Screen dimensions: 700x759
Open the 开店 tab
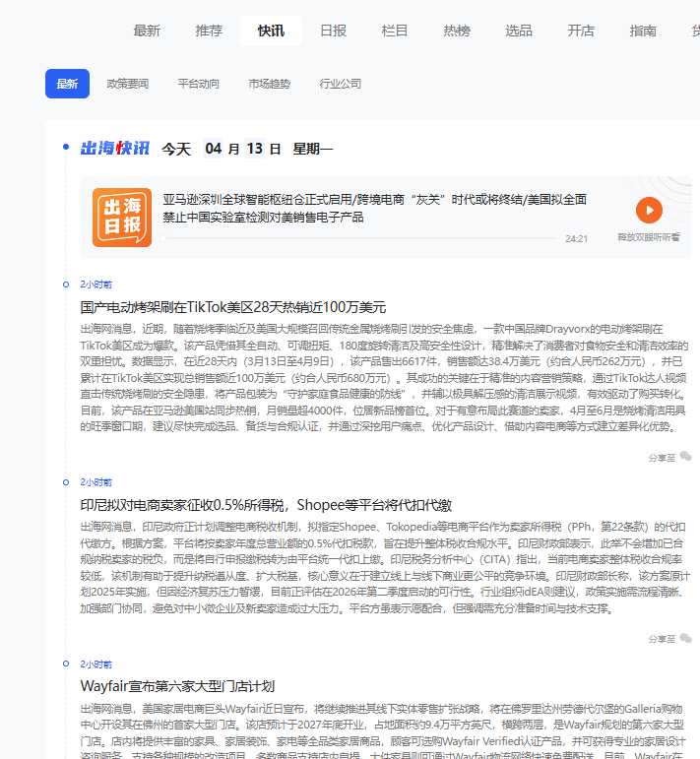[581, 31]
